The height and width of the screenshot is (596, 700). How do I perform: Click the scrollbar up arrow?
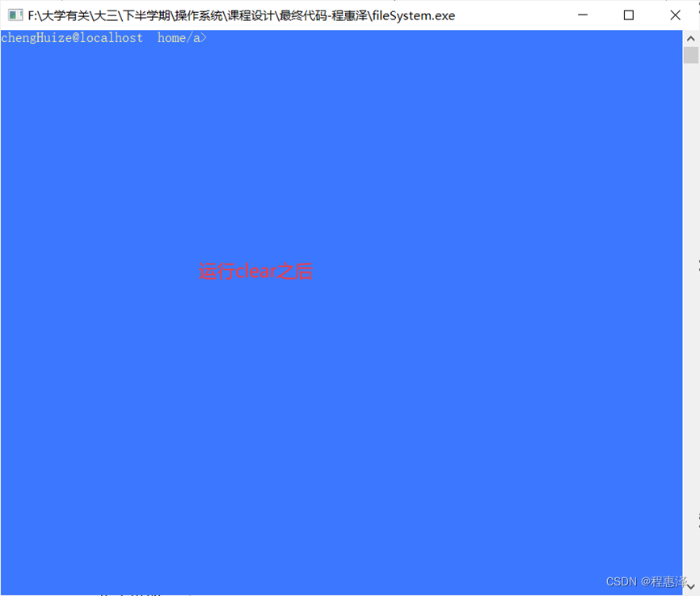[x=690, y=39]
